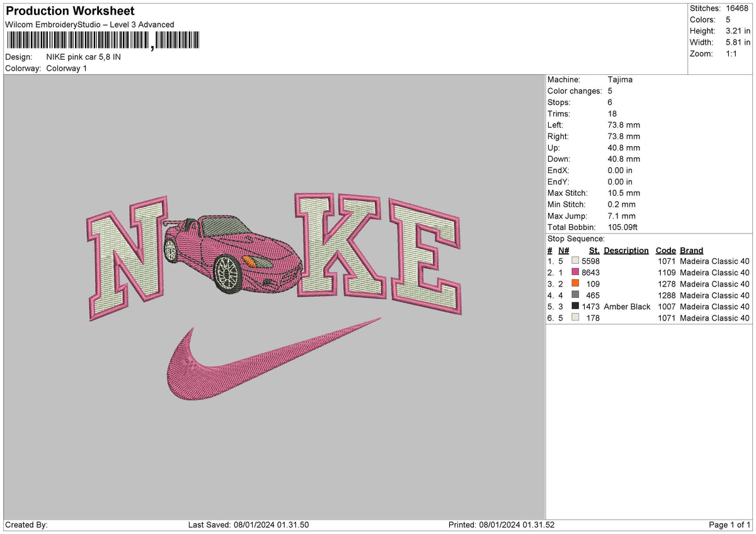Click the EndY value 0.00 in
Image resolution: width=756 pixels, height=534 pixels.
tap(621, 181)
